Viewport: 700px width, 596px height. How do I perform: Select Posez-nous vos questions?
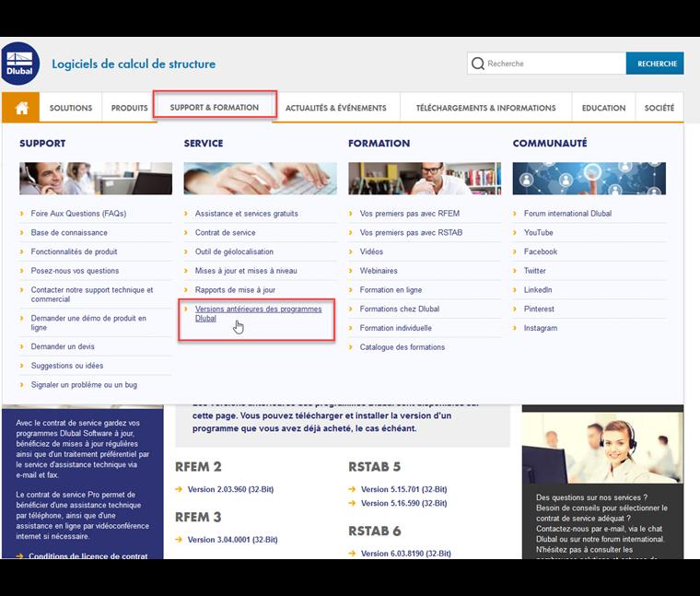pyautogui.click(x=75, y=271)
